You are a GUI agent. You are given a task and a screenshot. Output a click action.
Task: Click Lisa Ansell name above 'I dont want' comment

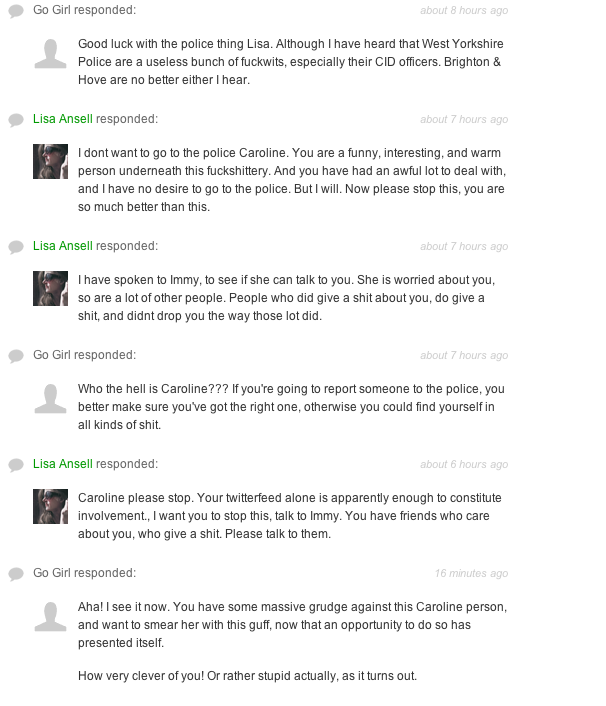click(62, 119)
